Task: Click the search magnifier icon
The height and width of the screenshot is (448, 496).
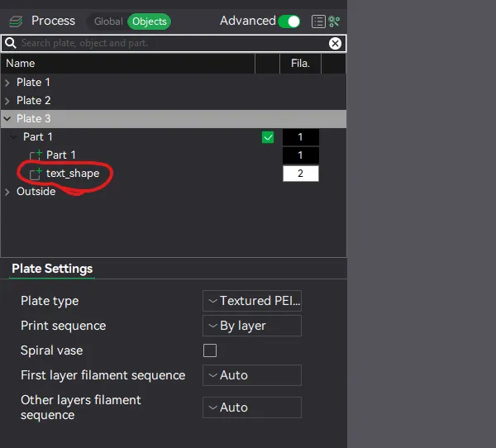Action: tap(11, 43)
